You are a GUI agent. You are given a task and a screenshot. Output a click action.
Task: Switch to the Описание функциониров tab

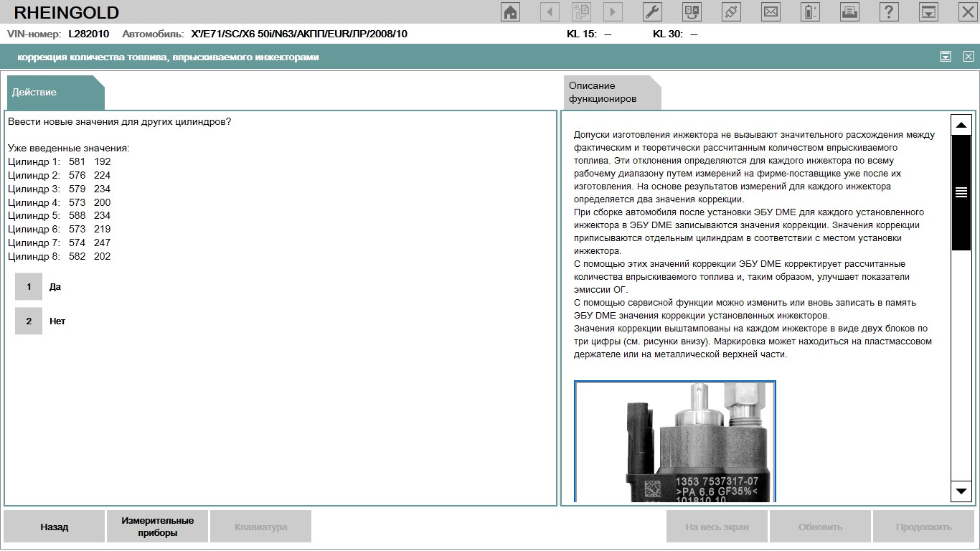point(612,93)
